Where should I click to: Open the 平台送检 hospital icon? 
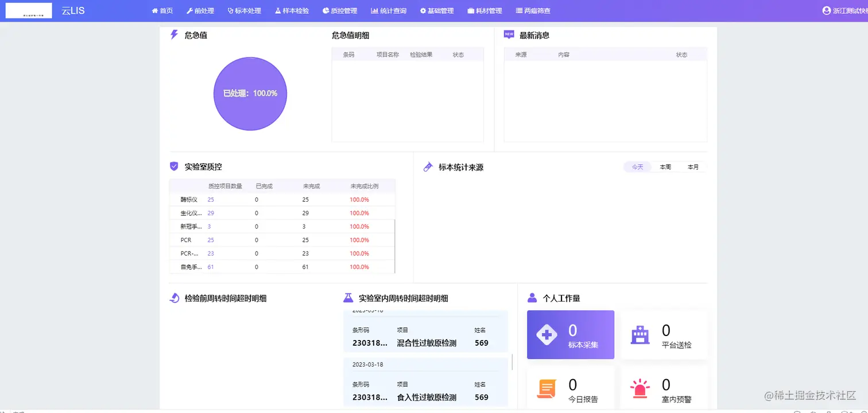640,334
